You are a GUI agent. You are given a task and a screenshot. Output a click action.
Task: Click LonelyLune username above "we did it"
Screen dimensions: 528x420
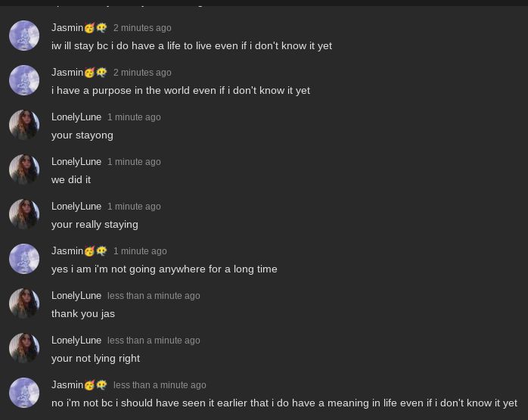point(76,162)
